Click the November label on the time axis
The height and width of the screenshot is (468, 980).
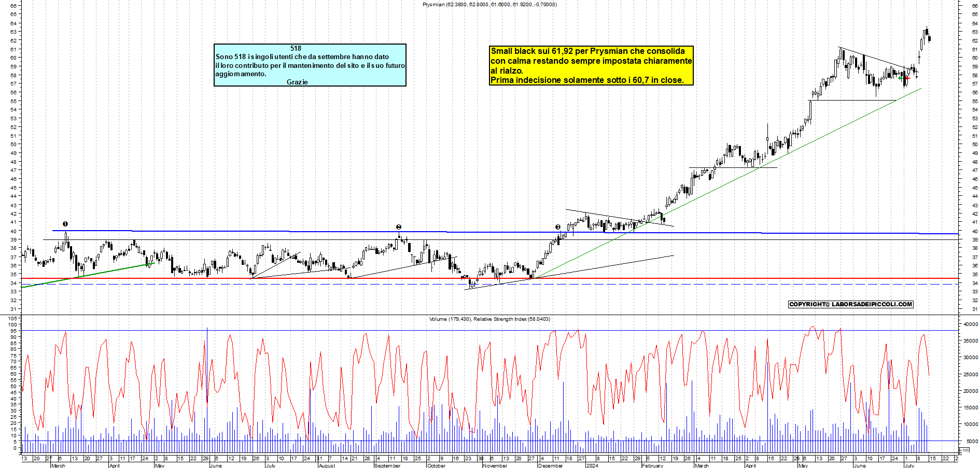(495, 465)
